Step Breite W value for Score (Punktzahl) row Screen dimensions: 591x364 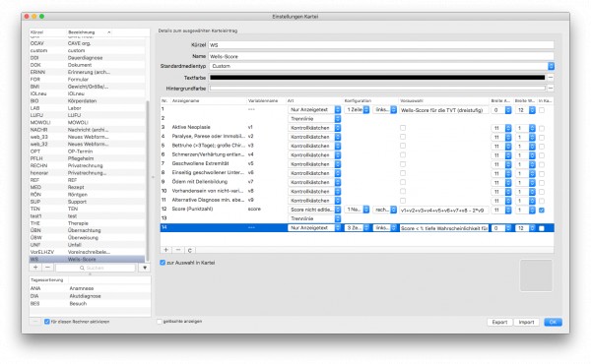532,210
